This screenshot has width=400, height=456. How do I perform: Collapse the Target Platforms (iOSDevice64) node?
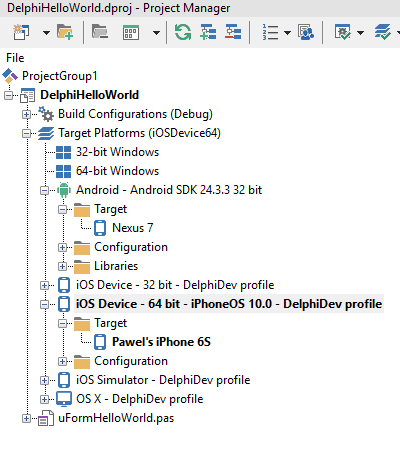coord(26,133)
